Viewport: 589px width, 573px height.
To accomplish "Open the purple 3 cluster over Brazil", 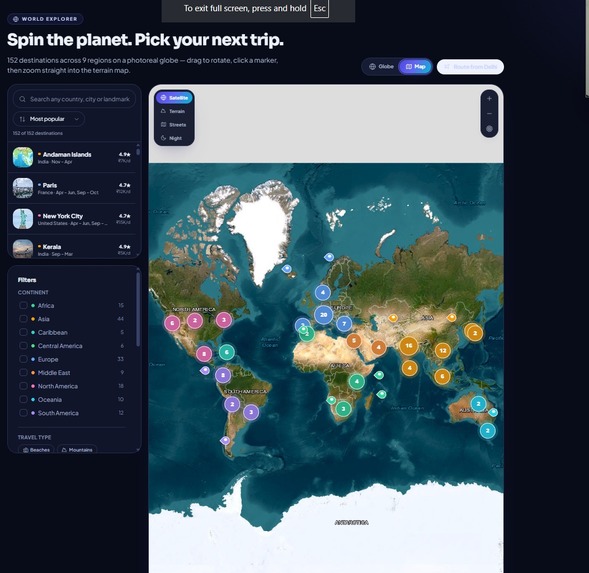I will tap(251, 412).
